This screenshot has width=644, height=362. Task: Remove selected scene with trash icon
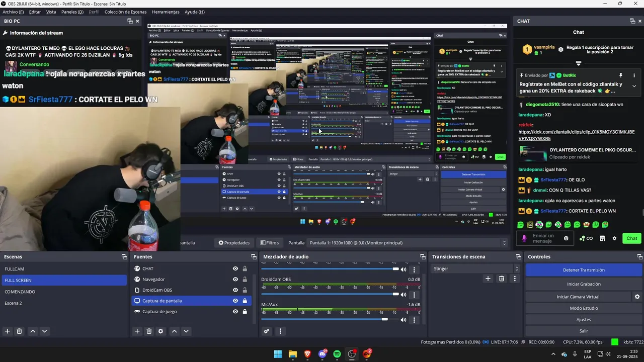(19, 331)
